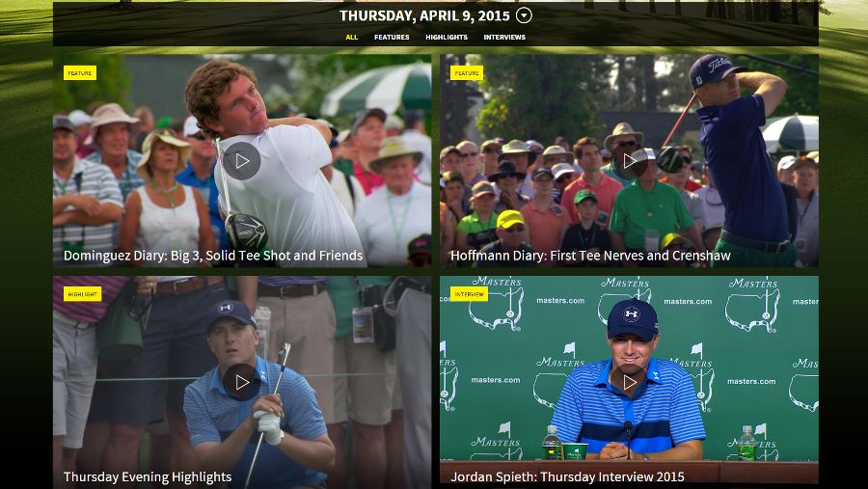The height and width of the screenshot is (489, 868).
Task: Switch to the INTERVIEWS tab
Action: tap(504, 37)
